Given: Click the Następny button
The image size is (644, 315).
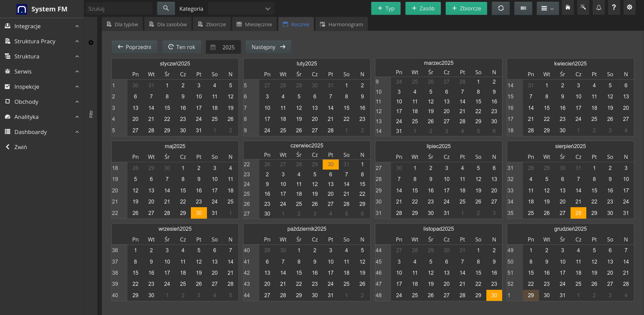Looking at the screenshot, I should coord(268,47).
